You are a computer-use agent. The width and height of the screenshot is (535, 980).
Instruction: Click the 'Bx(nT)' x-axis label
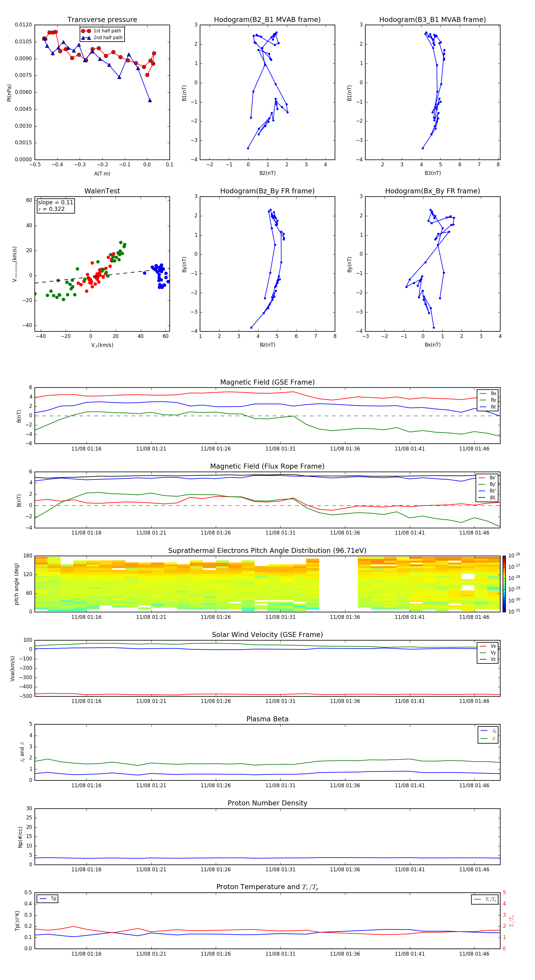[432, 345]
